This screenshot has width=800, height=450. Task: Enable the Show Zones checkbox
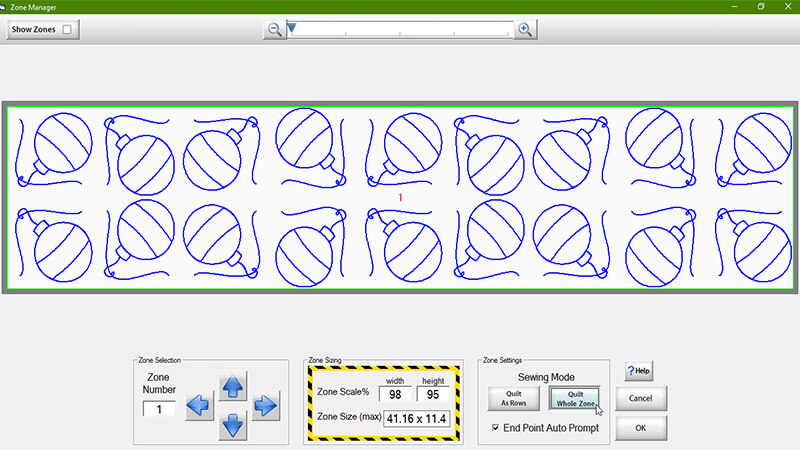[x=67, y=30]
